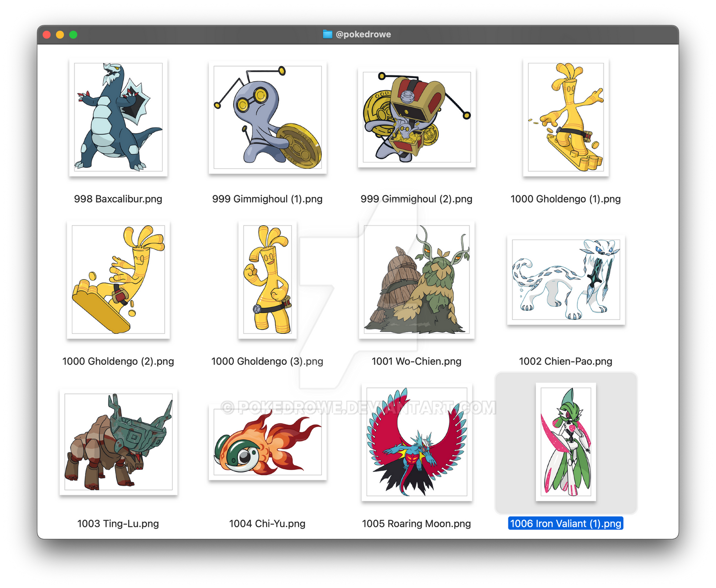The height and width of the screenshot is (588, 716).
Task: Minimize the window with the yellow button
Action: pos(60,35)
